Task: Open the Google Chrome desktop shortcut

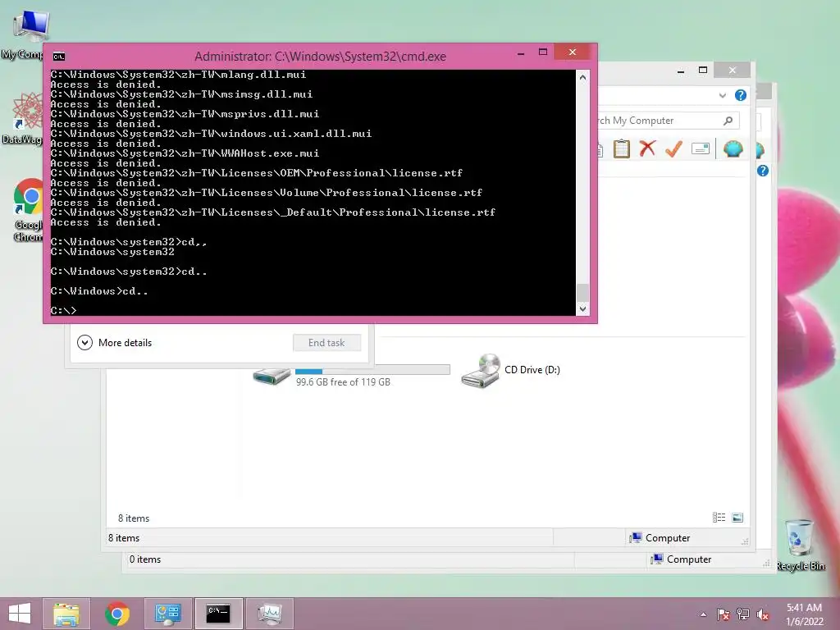Action: click(x=28, y=209)
